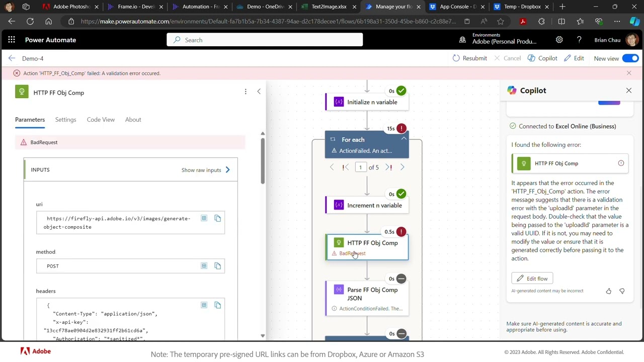Viewport: 644px width, 362px height.
Task: Click the left panel vertical scrollbar
Action: (262, 161)
